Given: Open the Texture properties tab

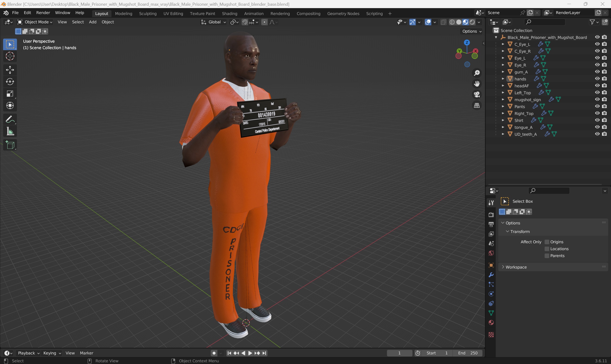Looking at the screenshot, I should 491,335.
